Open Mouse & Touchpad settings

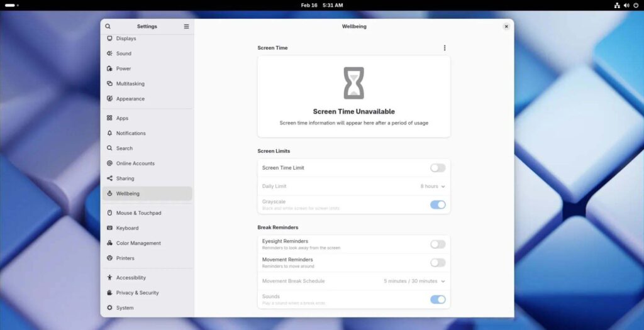pos(138,213)
